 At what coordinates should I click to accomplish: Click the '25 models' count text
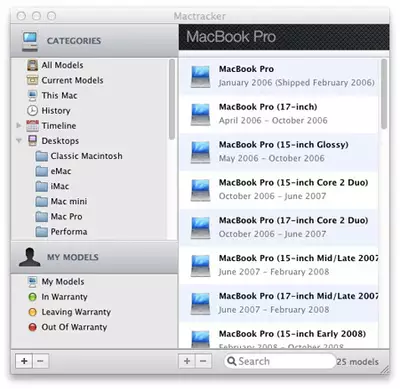(357, 362)
